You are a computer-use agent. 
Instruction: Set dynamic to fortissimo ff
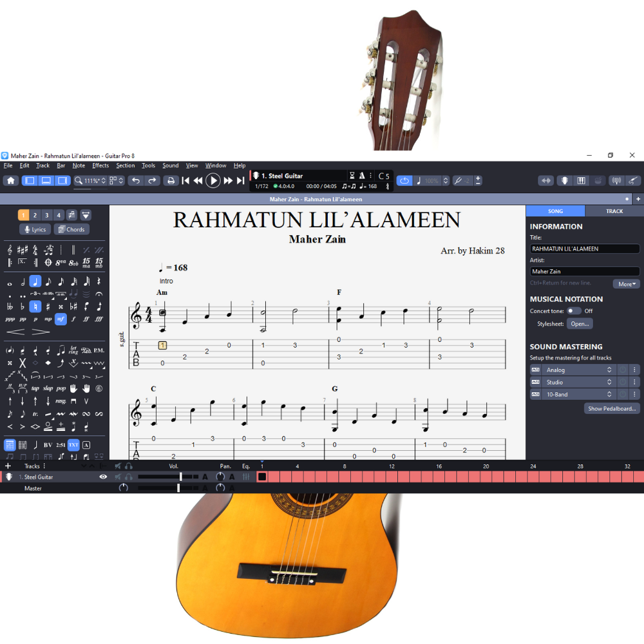86,319
